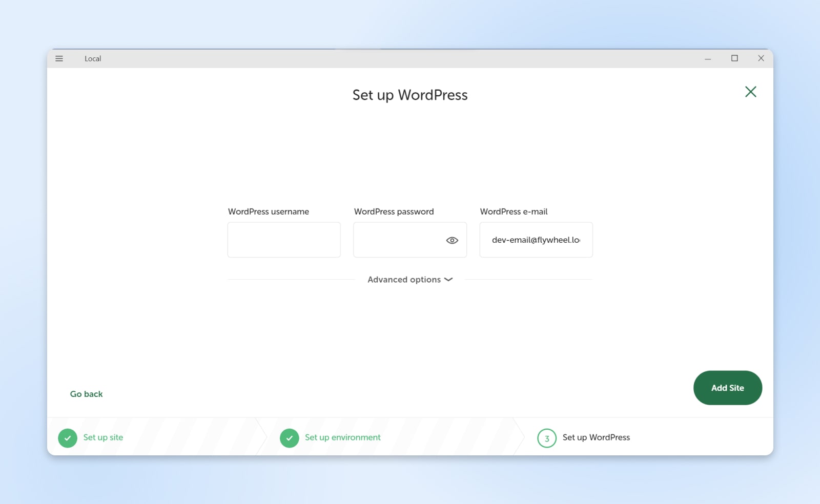Select the Set up WordPress step label
The width and height of the screenshot is (820, 504).
[596, 437]
